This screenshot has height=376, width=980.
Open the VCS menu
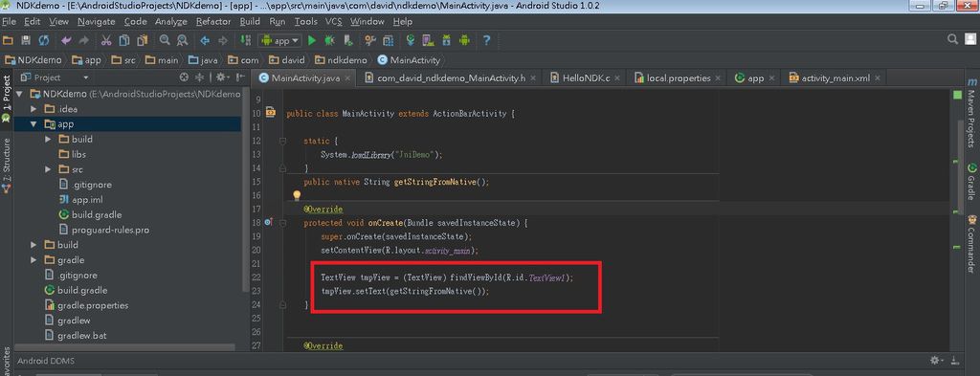(334, 21)
